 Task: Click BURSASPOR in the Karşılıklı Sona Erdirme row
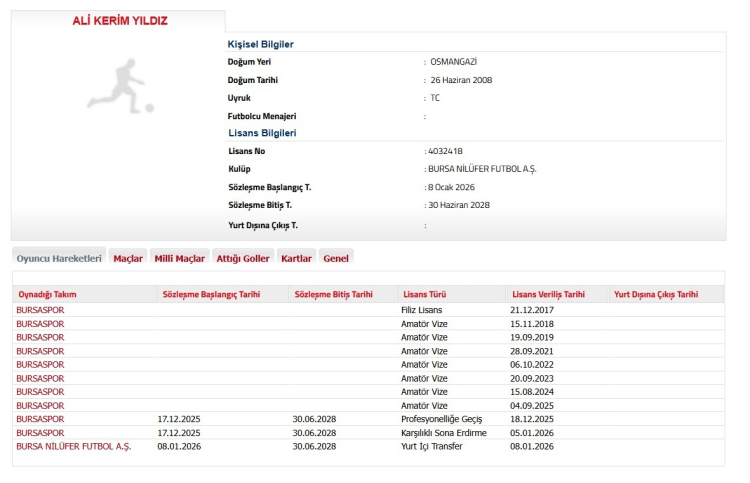pos(40,433)
